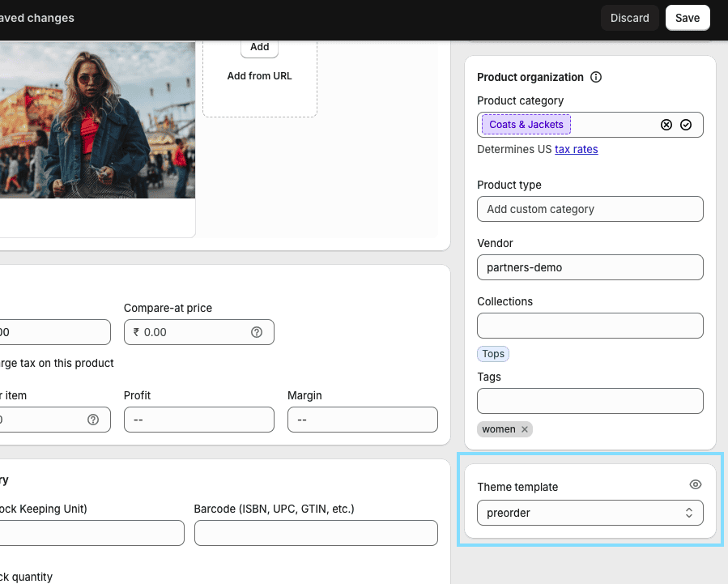Click the Product organization info icon

pos(596,78)
